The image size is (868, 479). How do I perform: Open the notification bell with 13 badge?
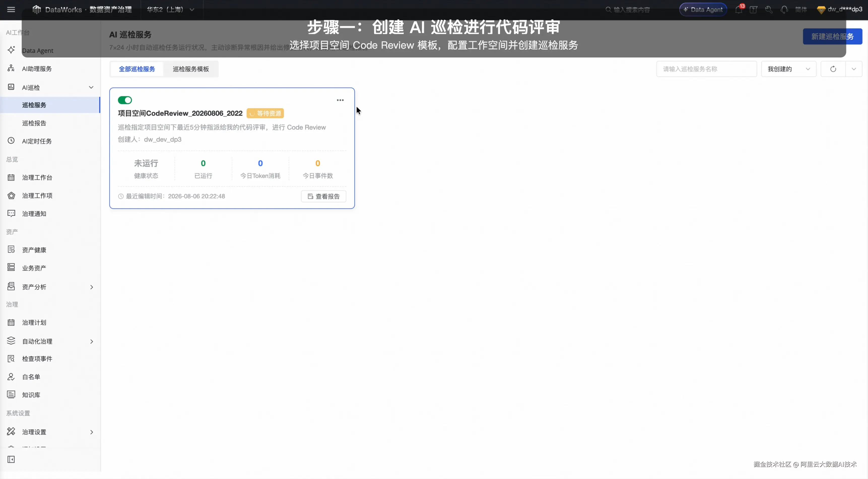pos(739,9)
